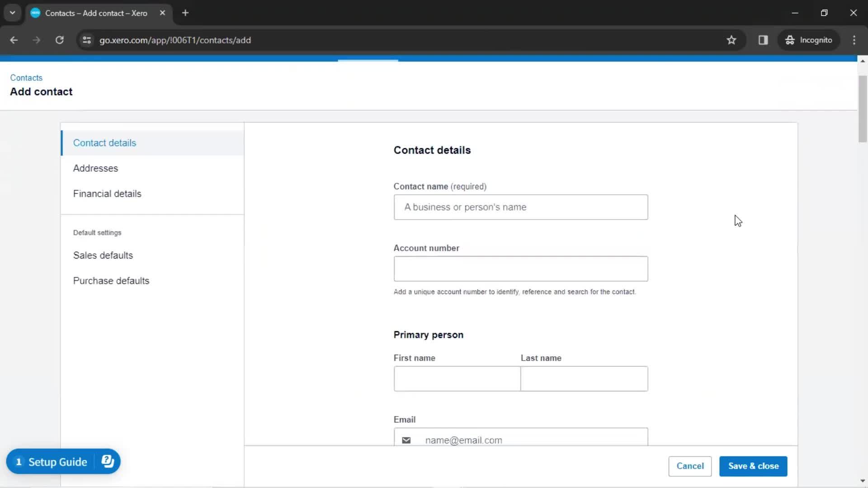Reload the current page
This screenshot has height=488, width=868.
[60, 40]
